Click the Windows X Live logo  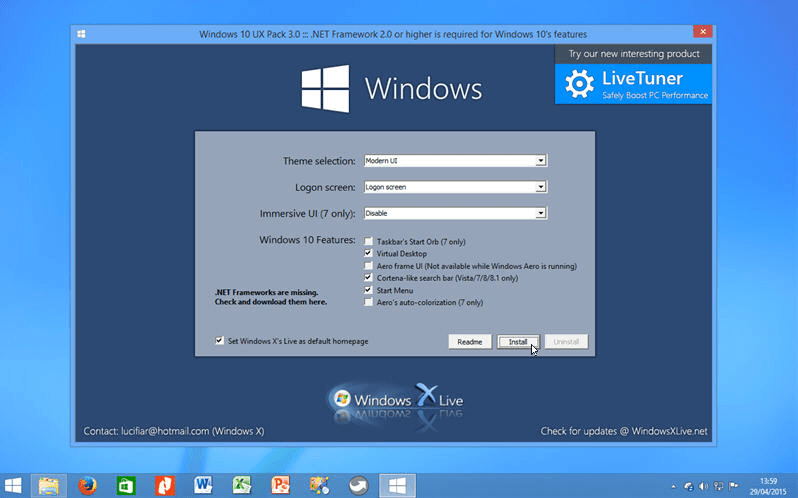coord(397,400)
